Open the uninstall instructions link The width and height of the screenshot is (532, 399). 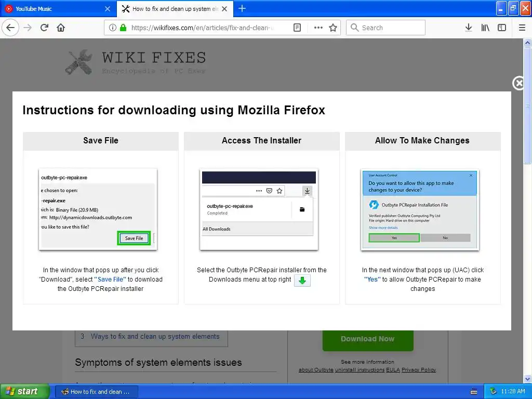pyautogui.click(x=360, y=370)
